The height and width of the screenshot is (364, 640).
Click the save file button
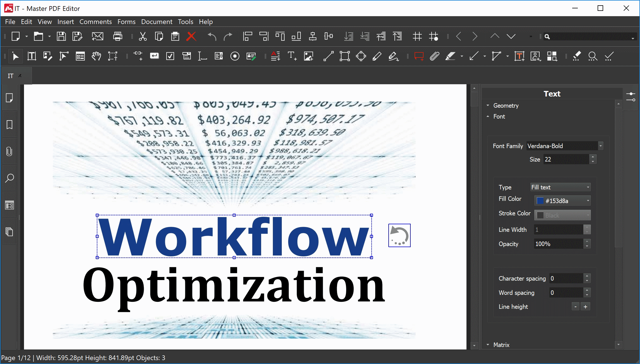pyautogui.click(x=62, y=37)
